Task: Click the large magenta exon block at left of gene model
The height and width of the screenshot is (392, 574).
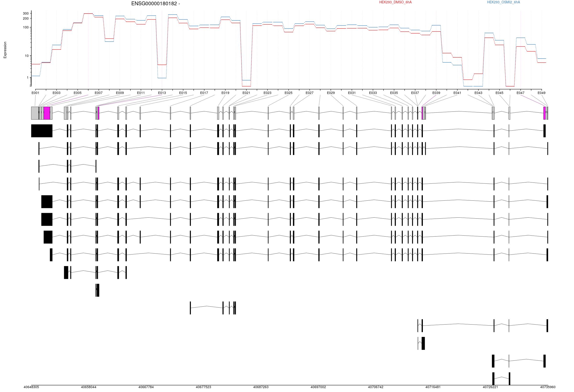Action: point(47,113)
